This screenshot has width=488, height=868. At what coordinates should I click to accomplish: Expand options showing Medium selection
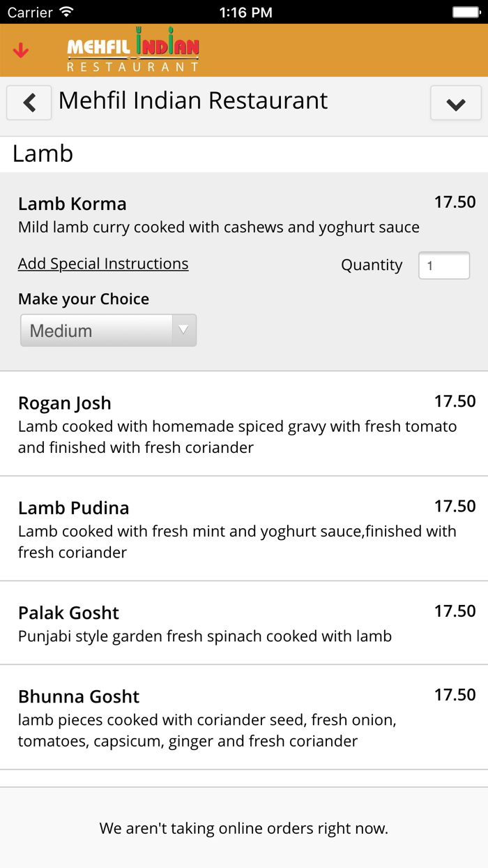tap(184, 329)
